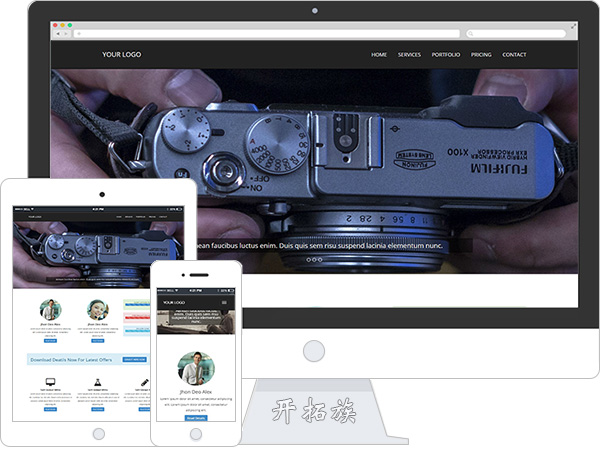Tap the red progress bar on tablet
This screenshot has width=600, height=450.
point(137,318)
